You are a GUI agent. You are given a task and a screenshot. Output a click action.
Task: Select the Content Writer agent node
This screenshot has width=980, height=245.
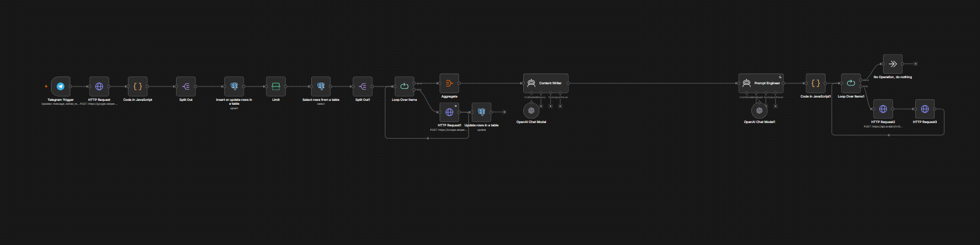pos(546,83)
